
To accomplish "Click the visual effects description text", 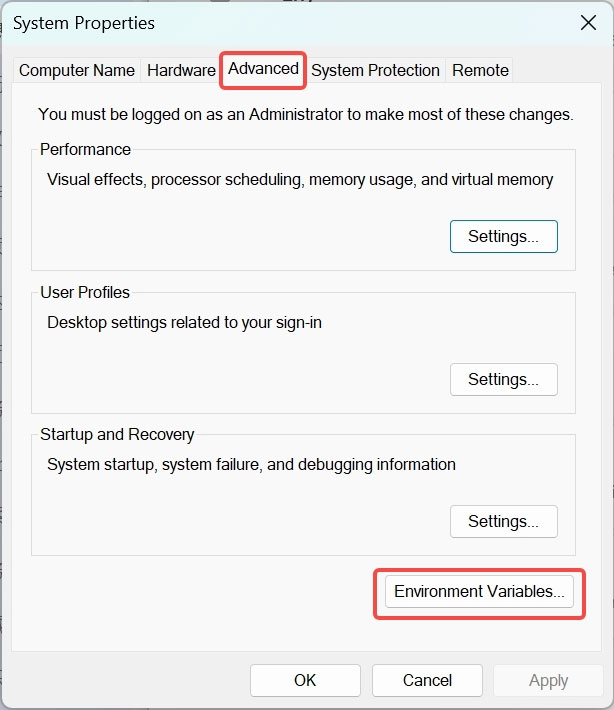I will 300,180.
